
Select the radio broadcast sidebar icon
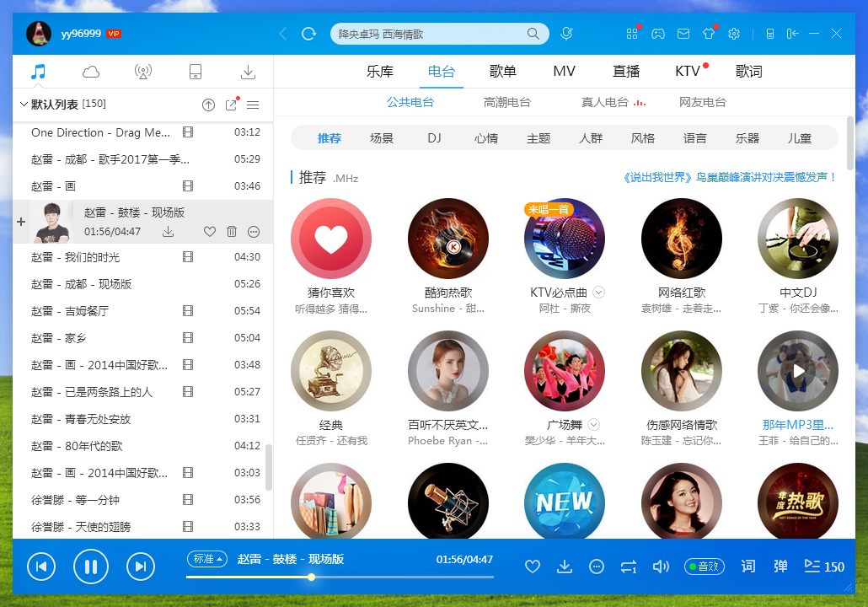click(x=143, y=72)
